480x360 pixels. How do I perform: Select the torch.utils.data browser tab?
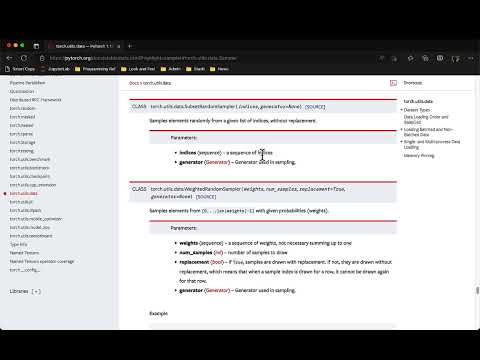click(84, 46)
